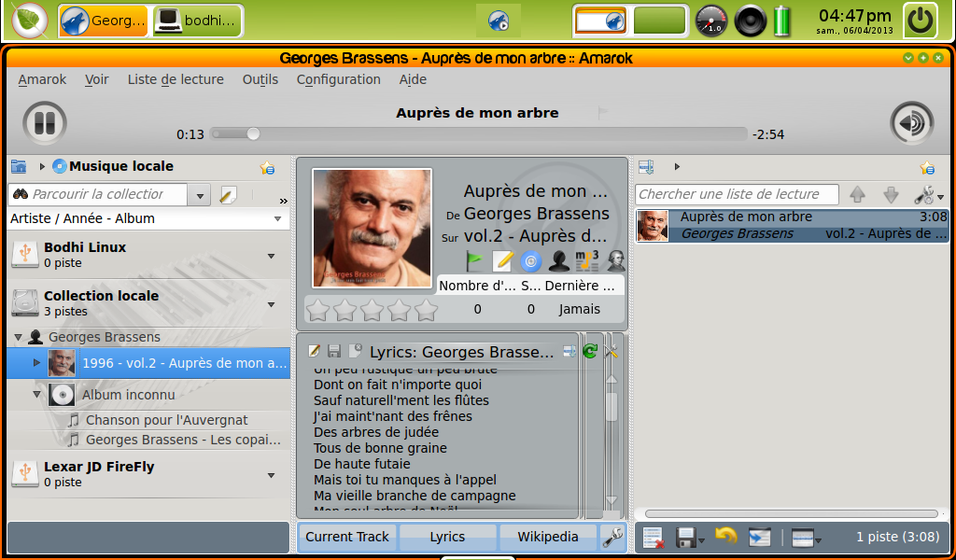Open the Aide menu

pyautogui.click(x=413, y=80)
